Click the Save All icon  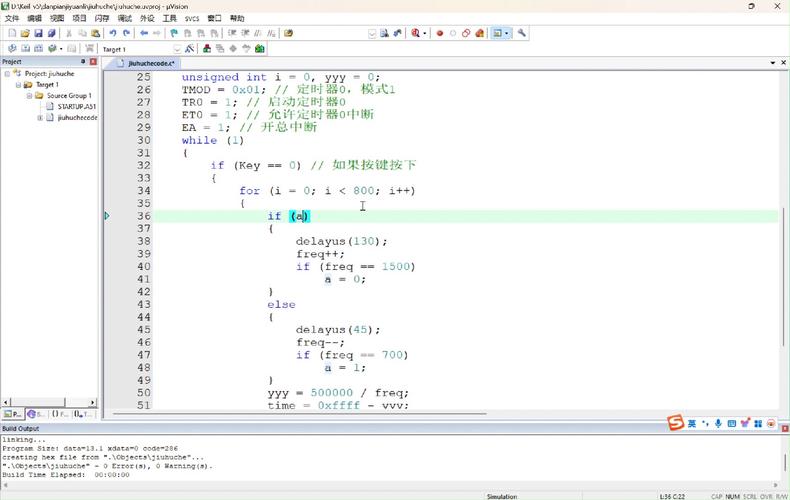tap(51, 33)
